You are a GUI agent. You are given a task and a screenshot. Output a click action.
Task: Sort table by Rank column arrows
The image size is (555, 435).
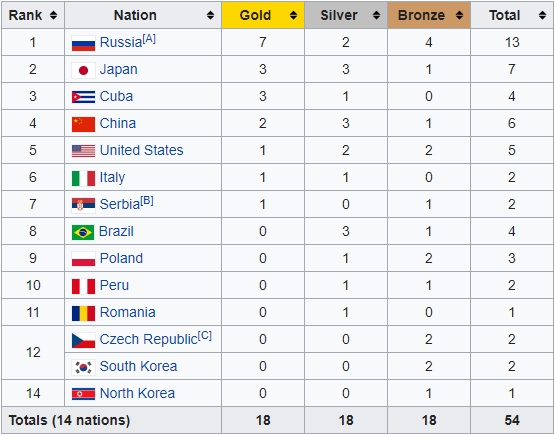point(53,15)
